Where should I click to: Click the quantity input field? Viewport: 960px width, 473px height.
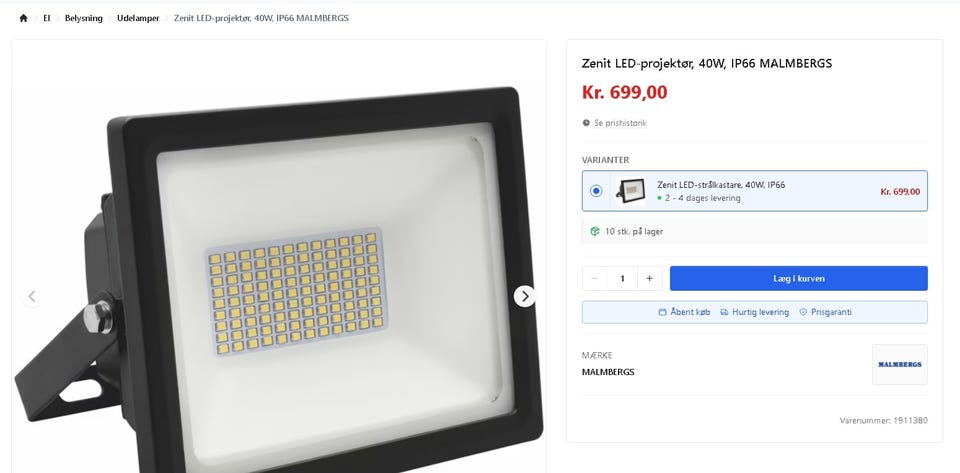click(622, 278)
